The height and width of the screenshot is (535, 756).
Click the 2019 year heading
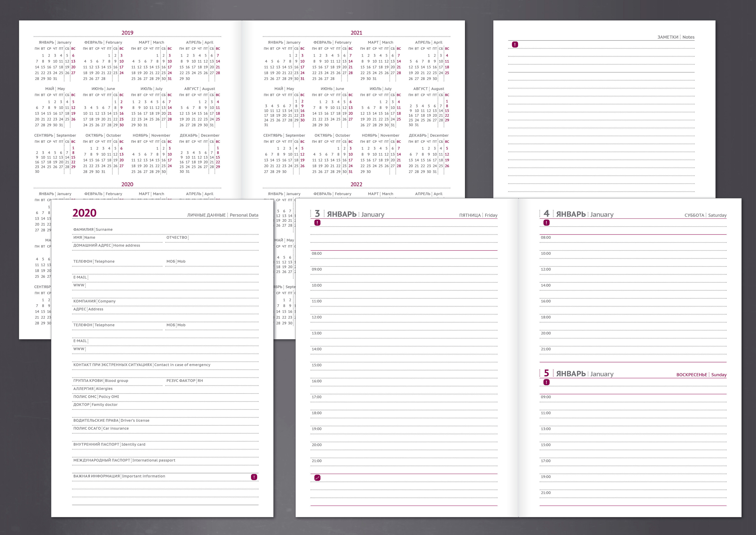point(127,33)
